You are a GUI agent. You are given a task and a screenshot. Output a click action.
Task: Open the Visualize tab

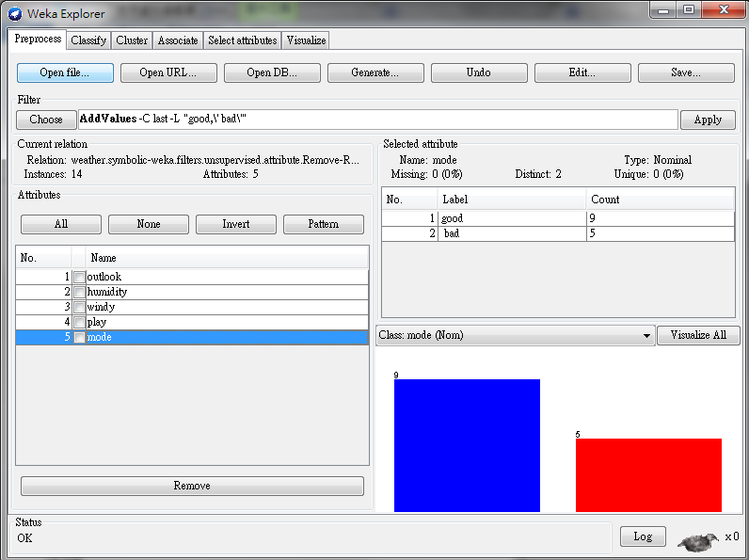(x=306, y=40)
